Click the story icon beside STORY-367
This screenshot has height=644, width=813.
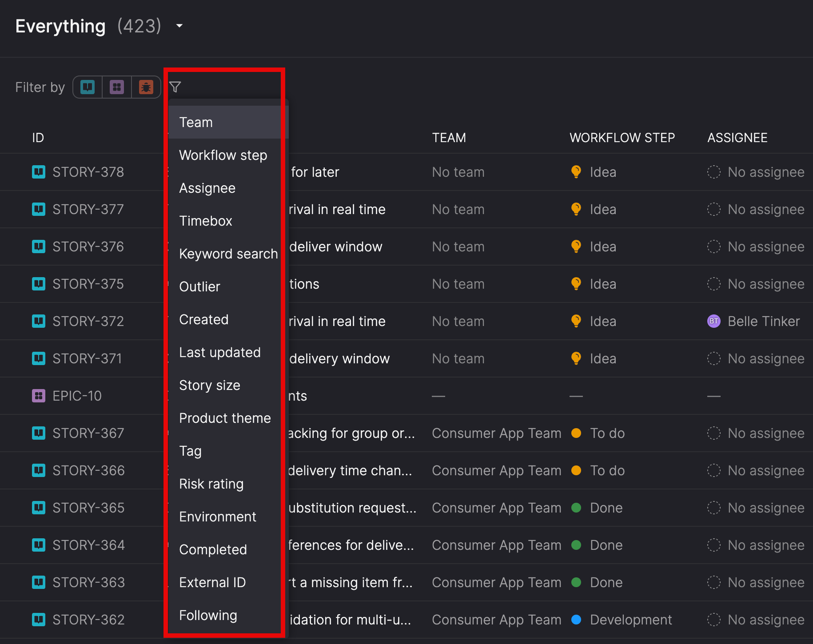(x=39, y=433)
